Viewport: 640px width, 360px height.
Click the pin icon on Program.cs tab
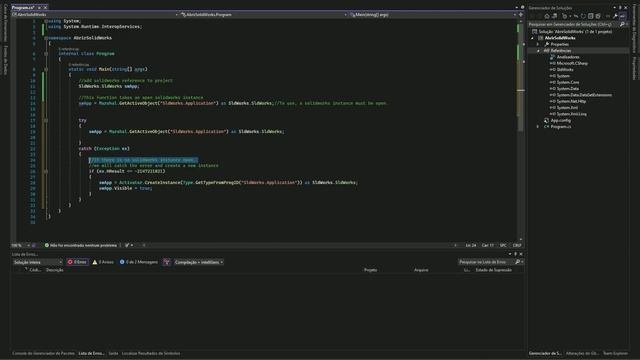(39, 7)
